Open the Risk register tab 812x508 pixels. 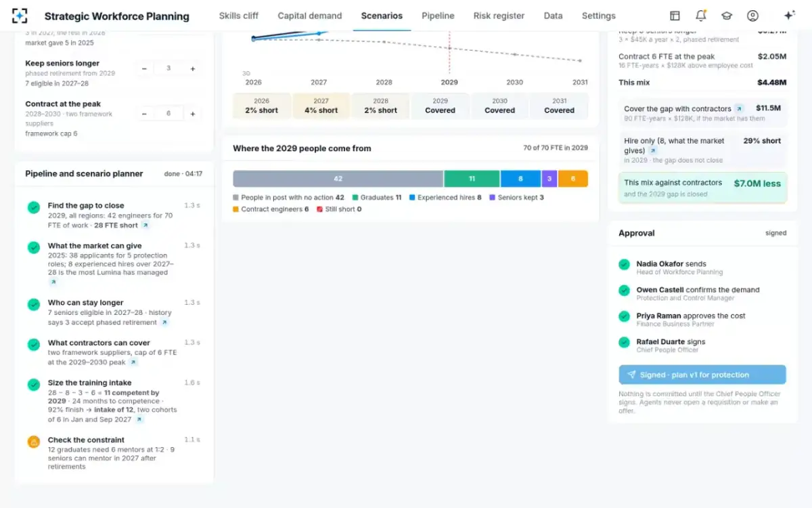tap(499, 16)
